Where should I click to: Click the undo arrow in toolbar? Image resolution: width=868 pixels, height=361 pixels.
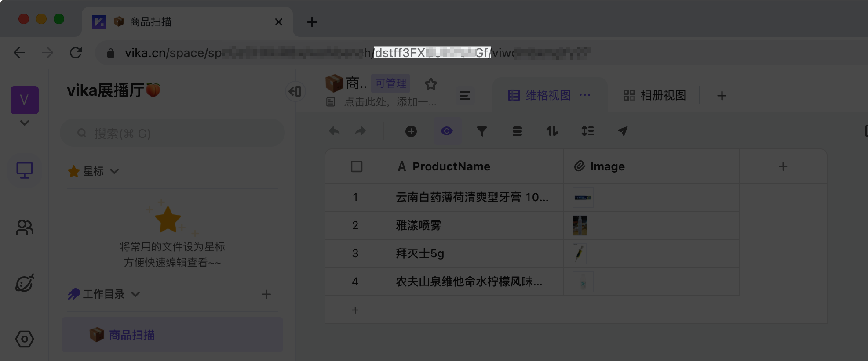click(x=334, y=131)
